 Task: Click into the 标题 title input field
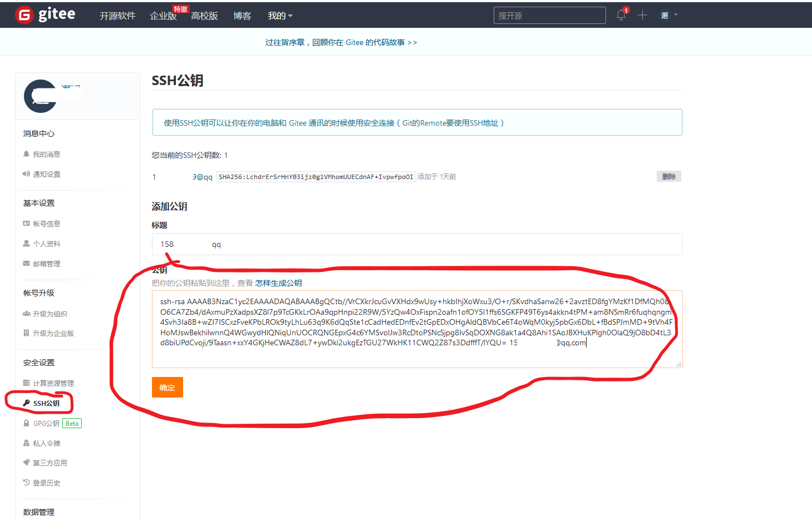pos(417,244)
